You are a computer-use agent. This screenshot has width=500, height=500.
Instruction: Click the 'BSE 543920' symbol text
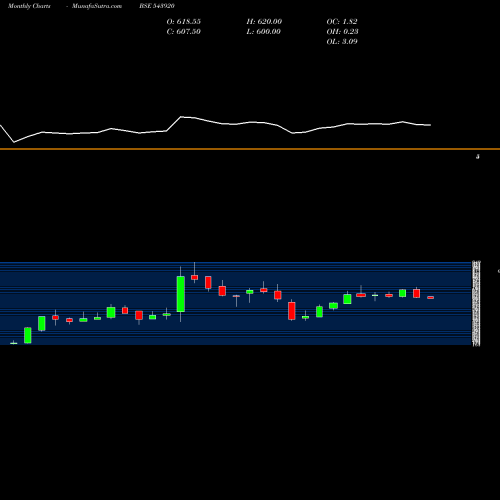[157, 6]
